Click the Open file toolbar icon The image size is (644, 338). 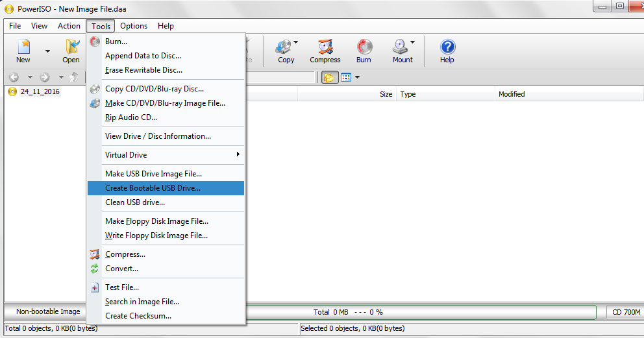click(73, 47)
